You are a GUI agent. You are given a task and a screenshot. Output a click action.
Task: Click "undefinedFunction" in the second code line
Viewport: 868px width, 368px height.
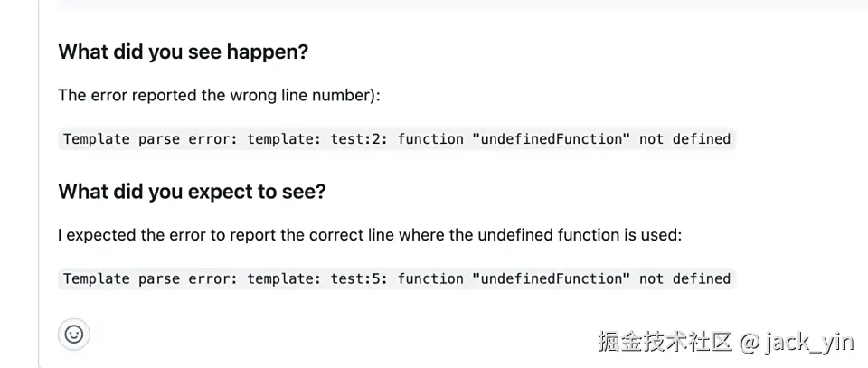pos(551,278)
